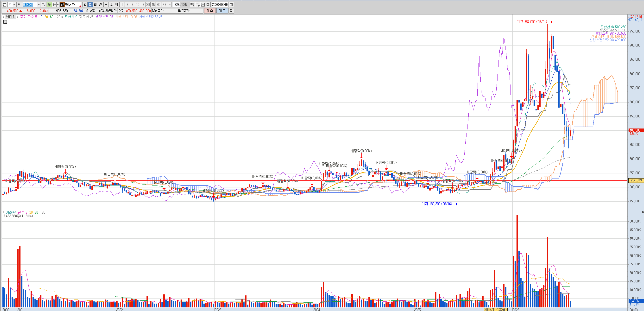Image resolution: width=644 pixels, height=311 pixels.
Task: Click the 선행스팬1 9,26 legend label
Action: (126, 17)
